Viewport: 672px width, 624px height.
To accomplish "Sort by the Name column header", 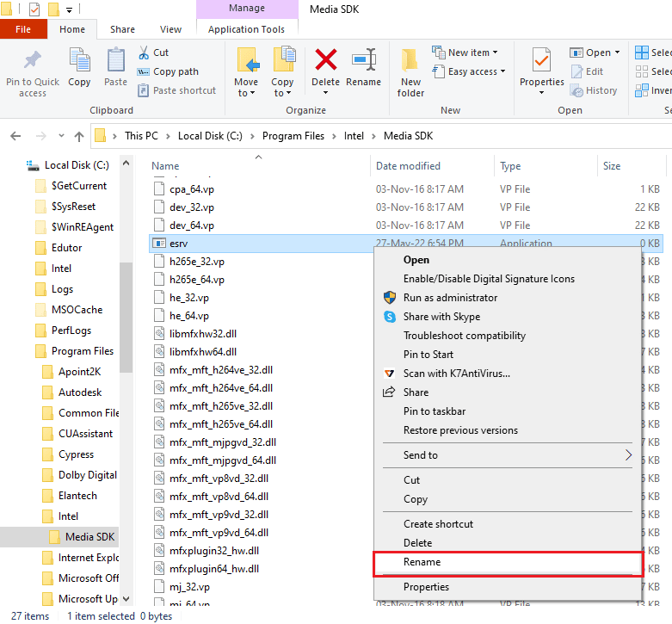I will click(x=165, y=166).
